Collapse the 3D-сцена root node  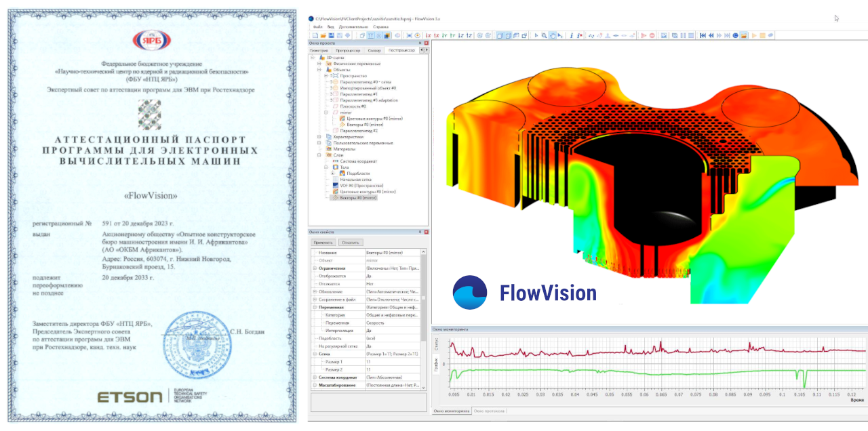(x=313, y=58)
